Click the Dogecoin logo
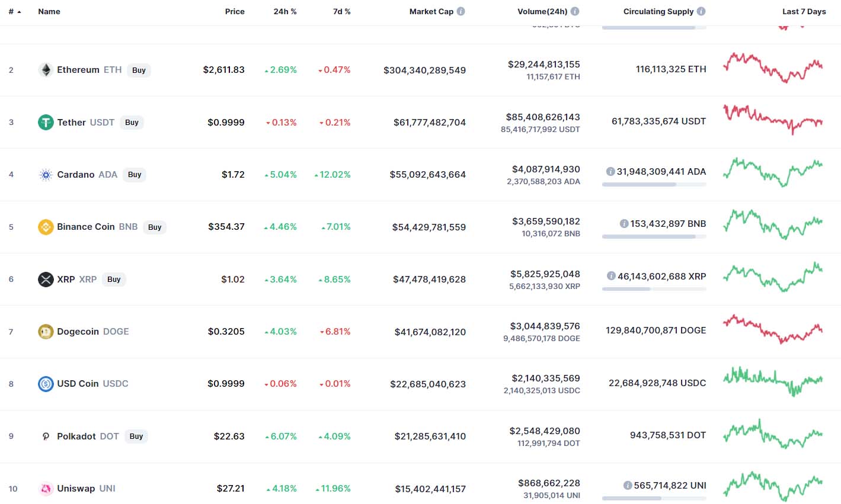Screen dimensions: 841x504 click(x=46, y=331)
